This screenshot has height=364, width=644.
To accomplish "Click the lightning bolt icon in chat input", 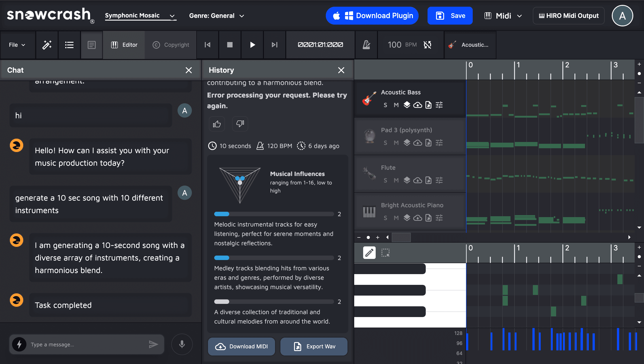I will tap(19, 344).
